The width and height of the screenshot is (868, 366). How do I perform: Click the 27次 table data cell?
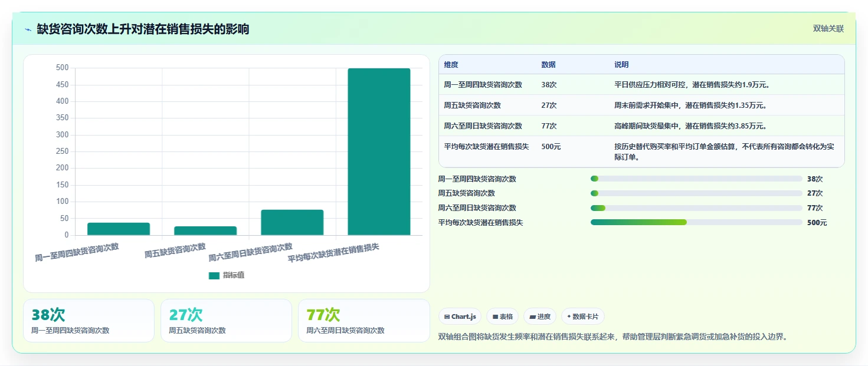549,105
